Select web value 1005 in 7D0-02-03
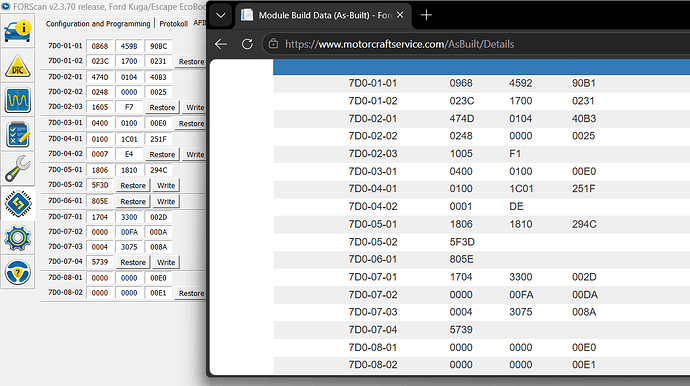 pos(461,154)
